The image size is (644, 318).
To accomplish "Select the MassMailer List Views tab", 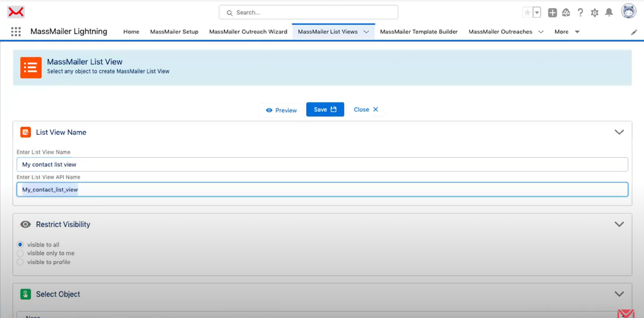I will click(328, 32).
